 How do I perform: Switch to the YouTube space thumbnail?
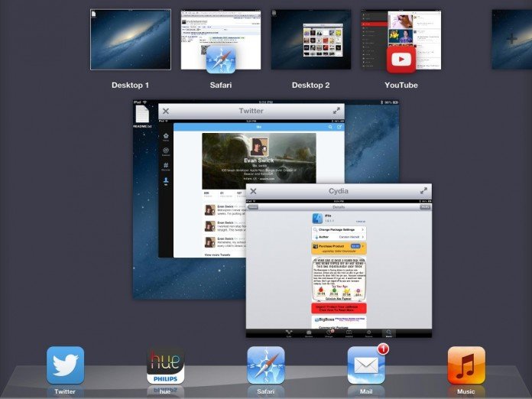(401, 39)
